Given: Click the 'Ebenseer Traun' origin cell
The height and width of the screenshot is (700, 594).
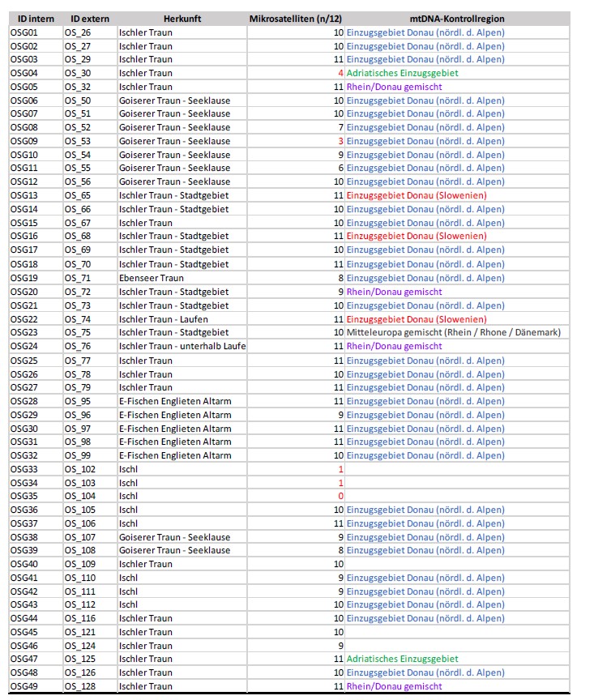Looking at the screenshot, I should 152,278.
